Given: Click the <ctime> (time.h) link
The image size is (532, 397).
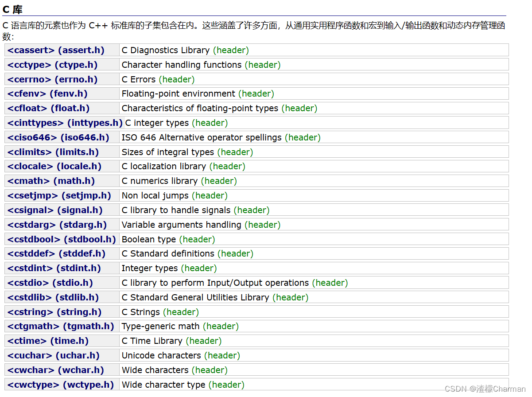Looking at the screenshot, I should pyautogui.click(x=48, y=341).
